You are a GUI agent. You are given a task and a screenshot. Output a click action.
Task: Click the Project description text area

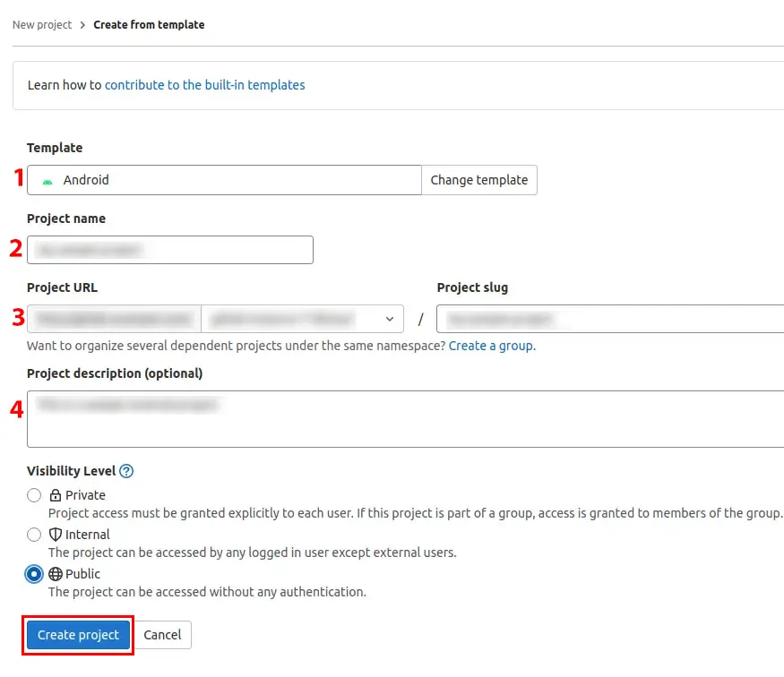pos(405,418)
